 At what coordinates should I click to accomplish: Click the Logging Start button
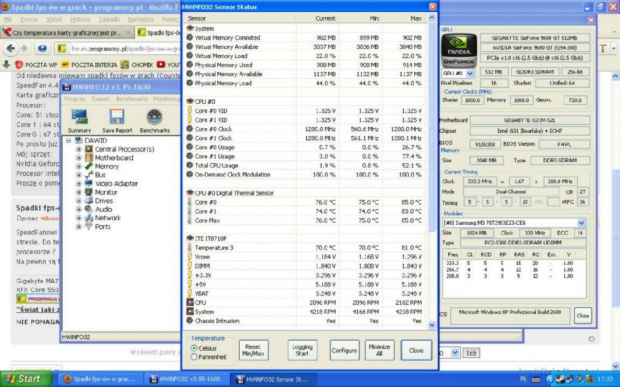tap(302, 350)
